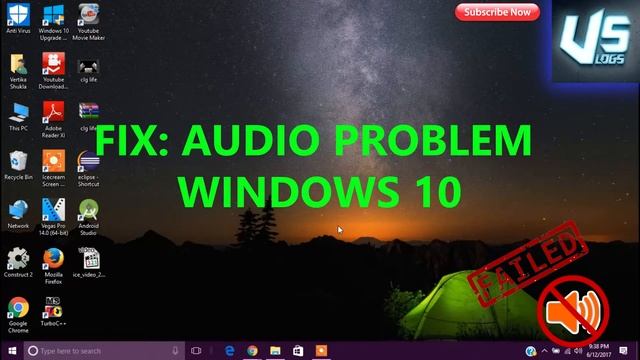Open the Windows Start menu
The image size is (640, 360).
point(12,351)
